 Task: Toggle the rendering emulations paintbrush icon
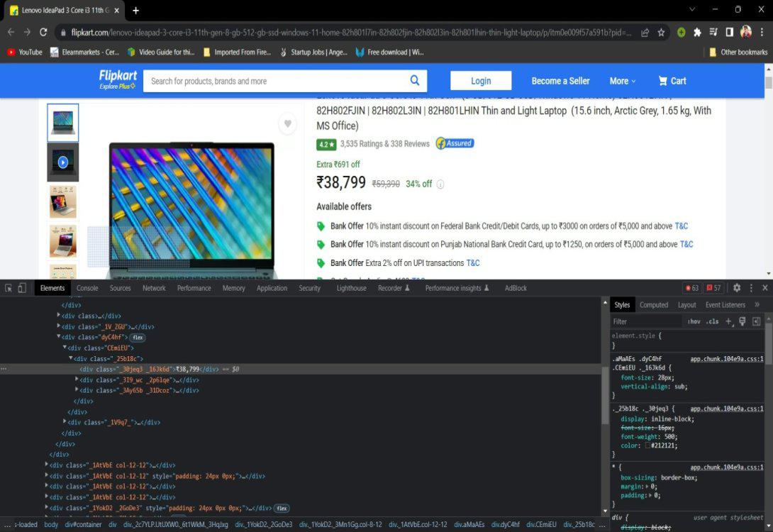pyautogui.click(x=743, y=321)
